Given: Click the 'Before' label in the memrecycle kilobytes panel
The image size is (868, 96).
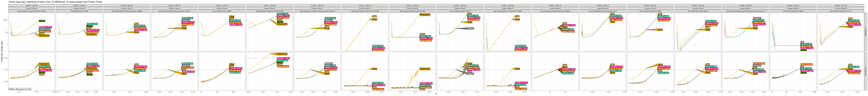Looking at the screenshot, I should 42,21.
